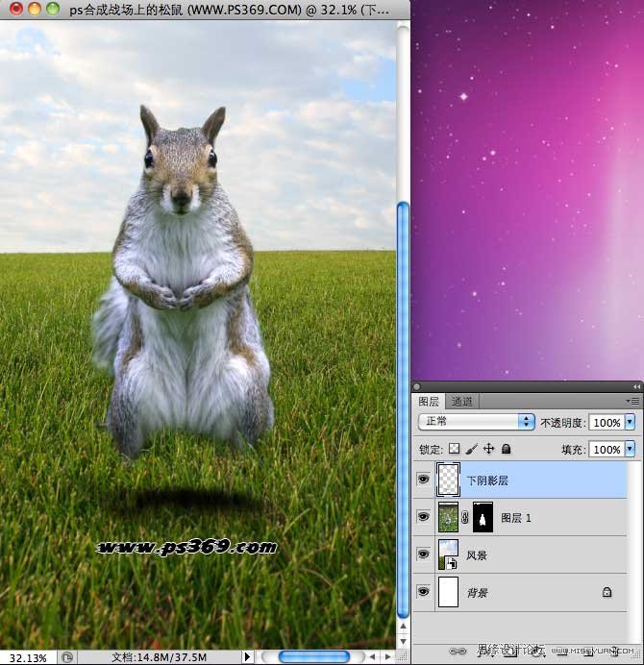Click the opacity 100% field
644x665 pixels.
[607, 422]
